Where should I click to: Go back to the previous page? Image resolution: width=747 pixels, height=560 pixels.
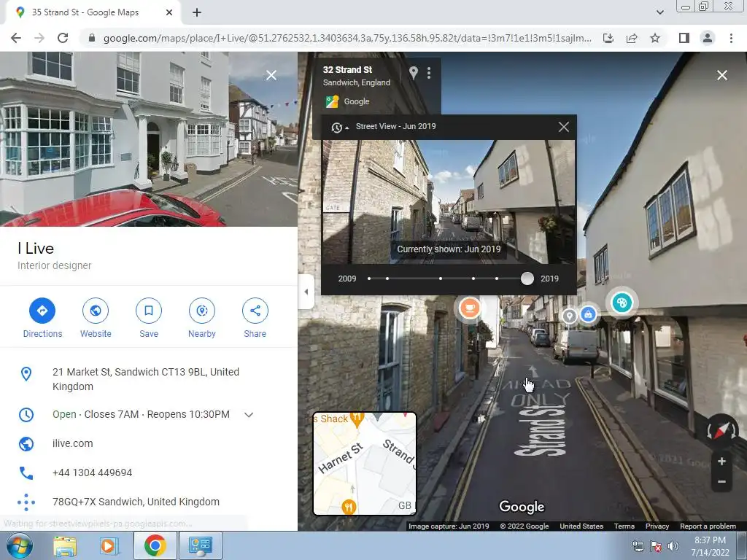(16, 38)
